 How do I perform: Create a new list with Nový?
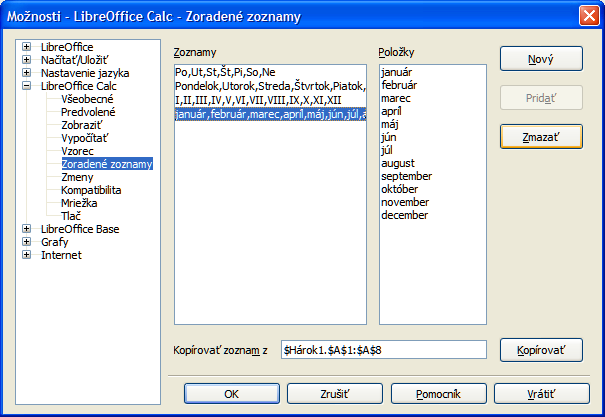(541, 59)
